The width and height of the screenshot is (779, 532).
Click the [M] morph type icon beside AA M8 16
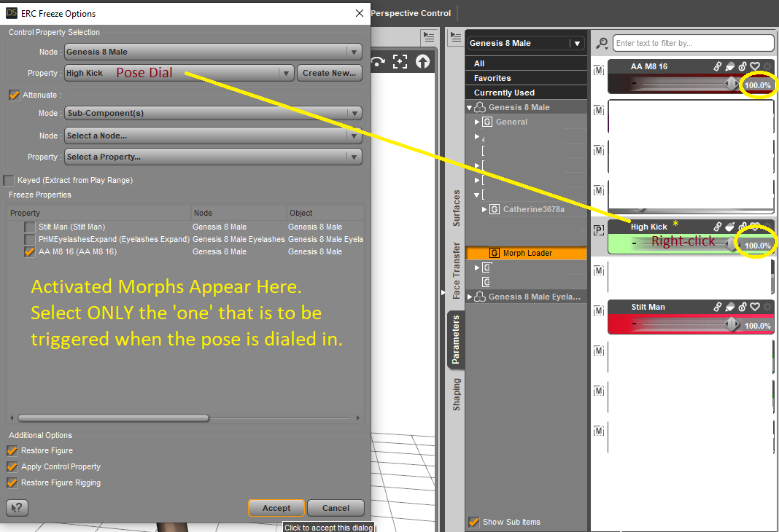pos(599,70)
